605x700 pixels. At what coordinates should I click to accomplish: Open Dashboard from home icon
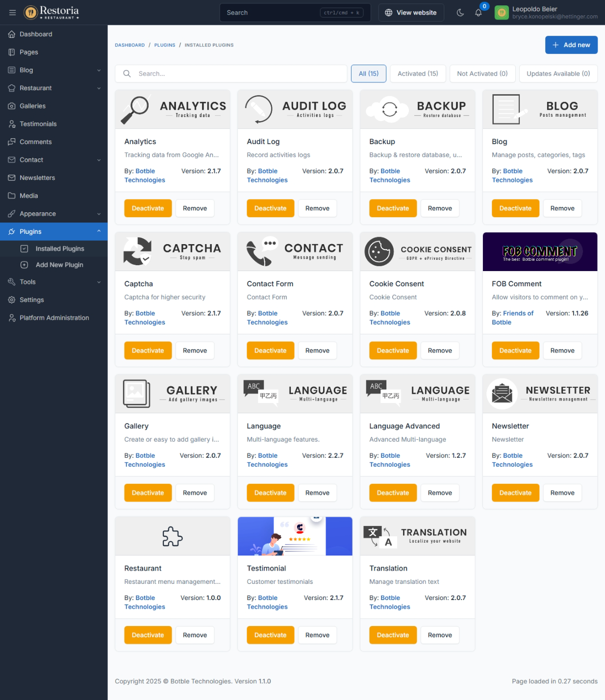pyautogui.click(x=12, y=34)
